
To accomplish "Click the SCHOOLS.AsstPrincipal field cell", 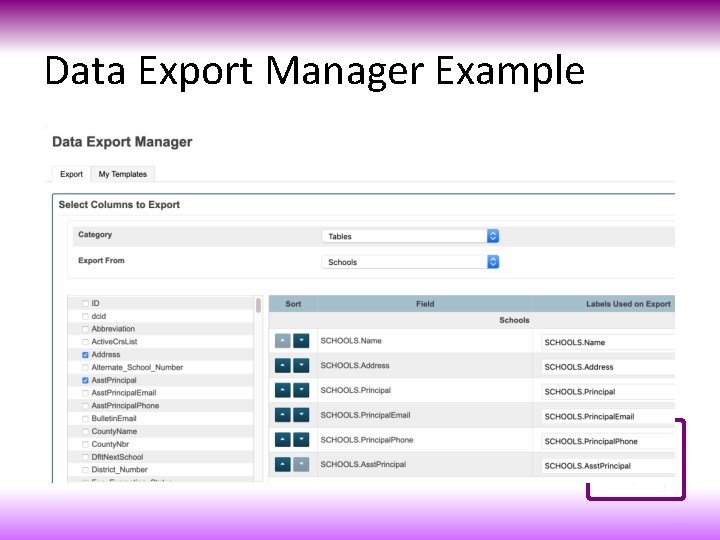I will pos(425,464).
